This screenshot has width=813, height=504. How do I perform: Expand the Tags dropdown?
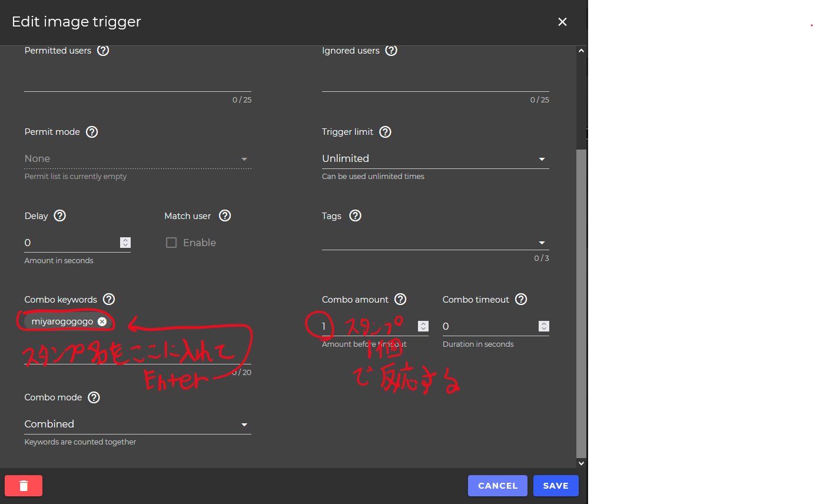coord(436,243)
